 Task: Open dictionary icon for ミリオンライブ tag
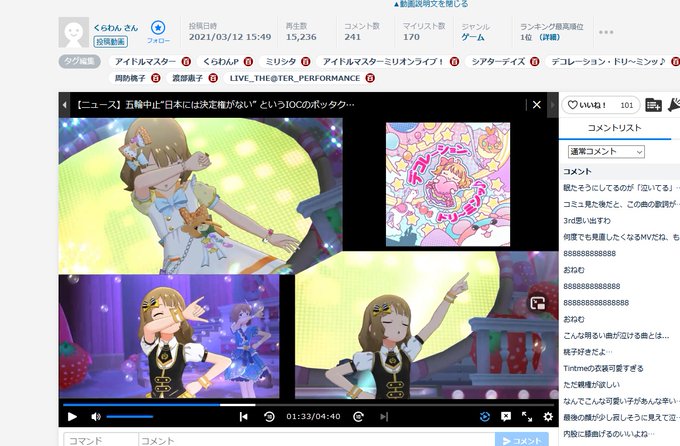click(x=454, y=62)
